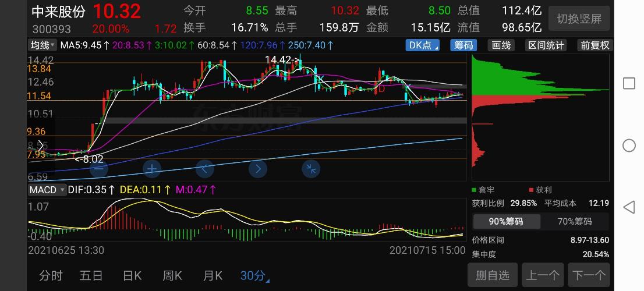Tap the 14.42 high price marker

[x=282, y=60]
